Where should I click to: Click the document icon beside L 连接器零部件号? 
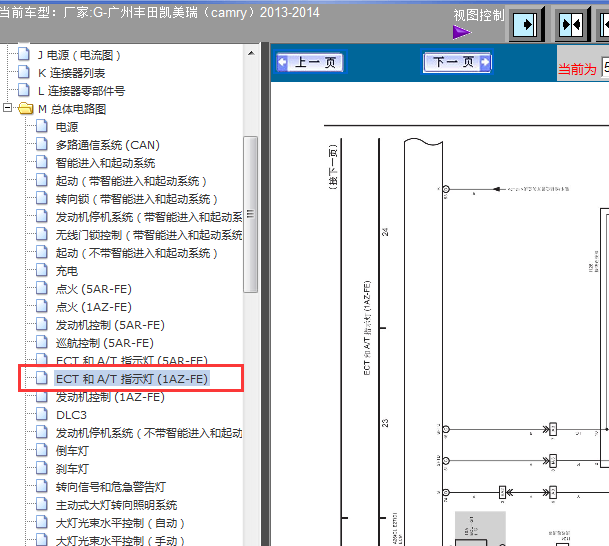pyautogui.click(x=24, y=90)
